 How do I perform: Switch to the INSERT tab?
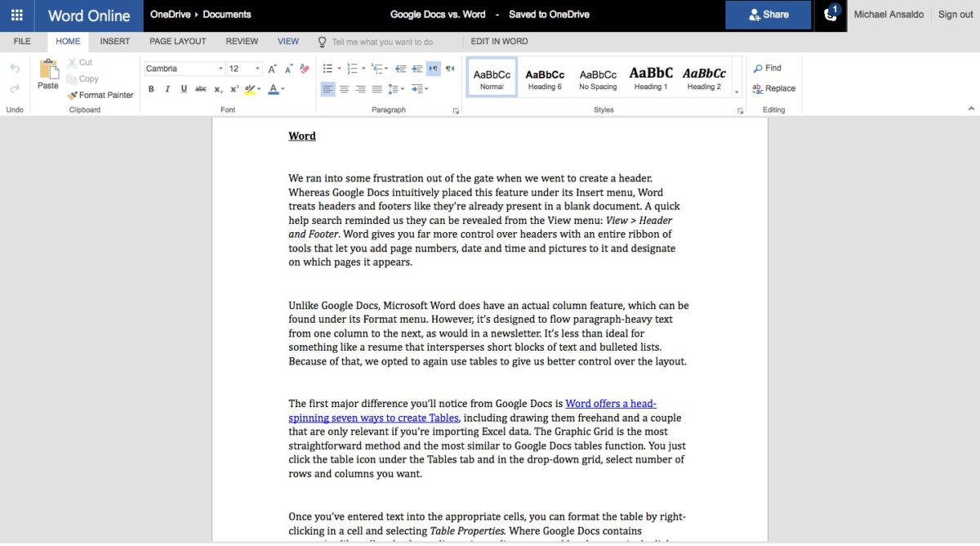coord(115,41)
